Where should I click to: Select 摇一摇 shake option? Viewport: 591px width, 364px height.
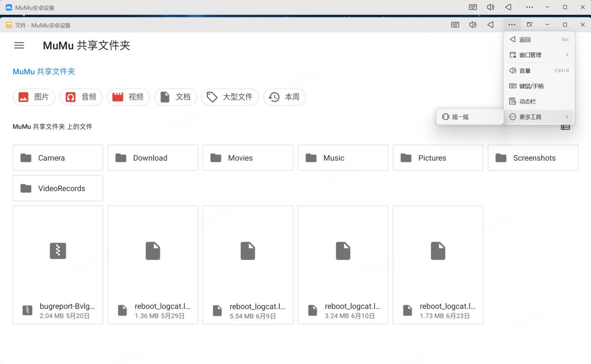(470, 117)
